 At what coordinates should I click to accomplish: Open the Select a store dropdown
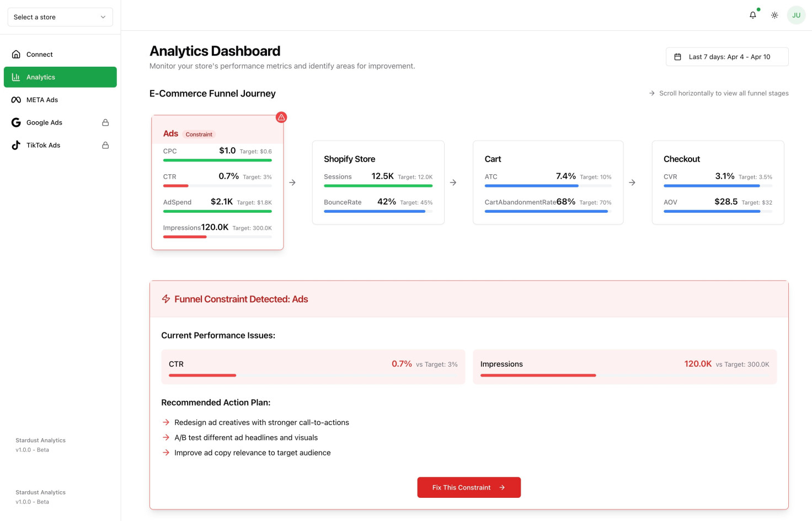click(60, 17)
